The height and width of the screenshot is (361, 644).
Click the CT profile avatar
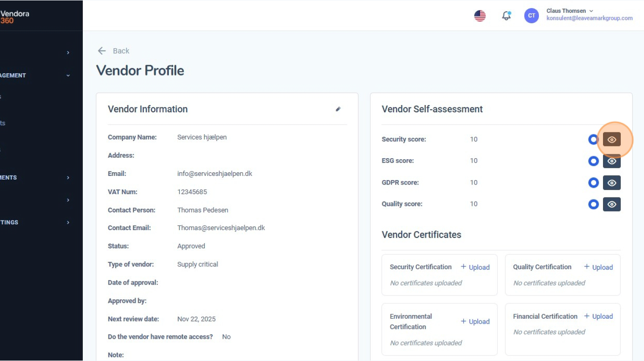tap(531, 15)
